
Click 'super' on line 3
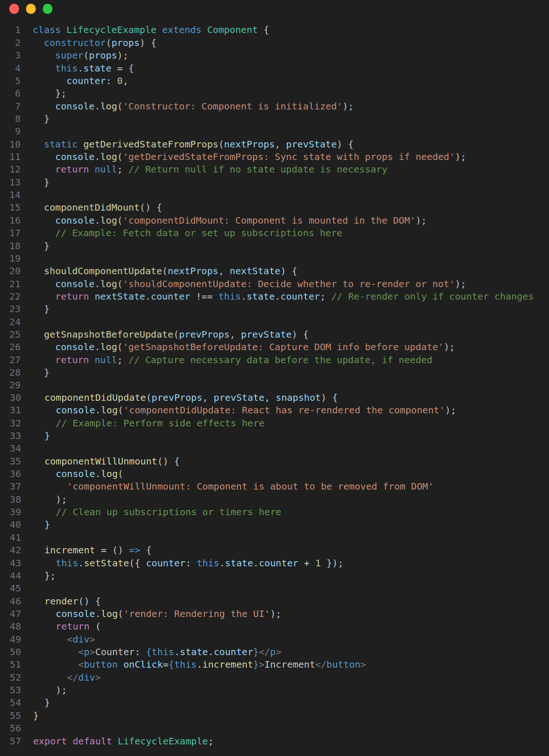pyautogui.click(x=69, y=55)
